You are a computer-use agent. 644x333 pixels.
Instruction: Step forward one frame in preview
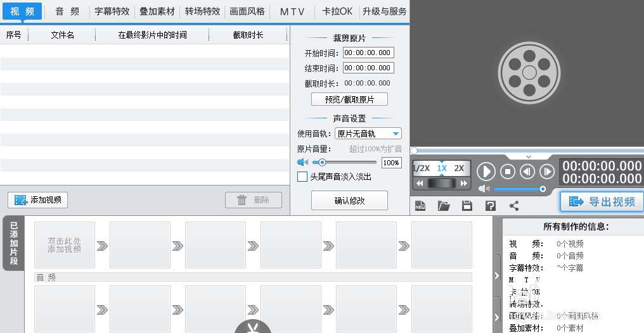tap(546, 172)
